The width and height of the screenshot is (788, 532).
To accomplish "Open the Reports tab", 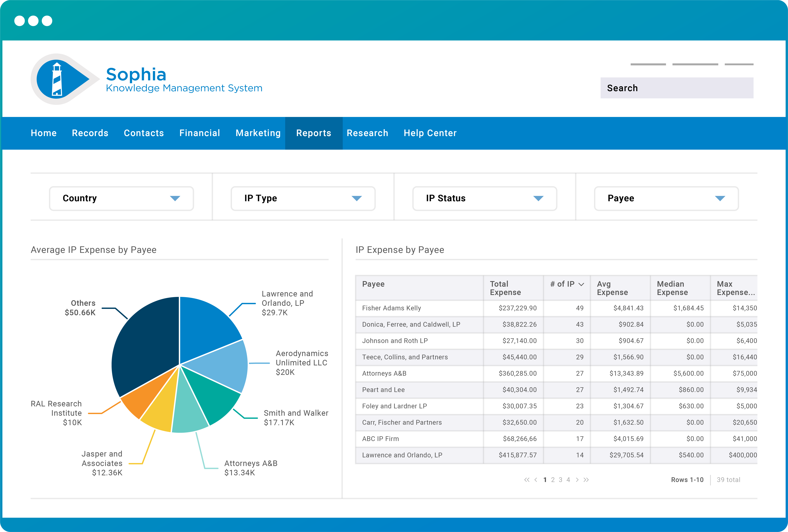I will click(x=314, y=133).
